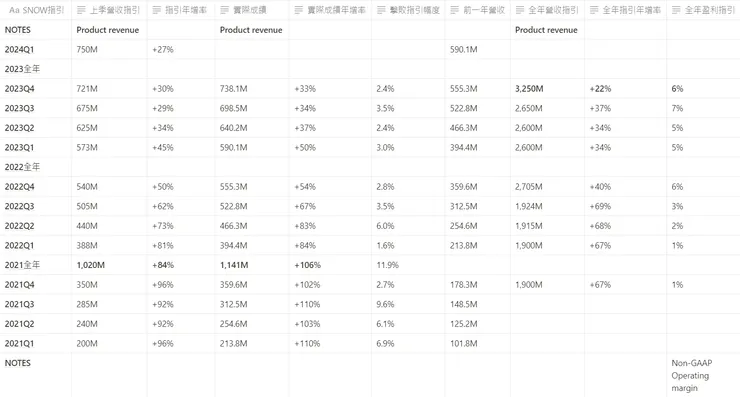Viewport: 740px width, 397px height.
Task: Click the +69% cell in 2022Q3 row
Action: tap(600, 206)
